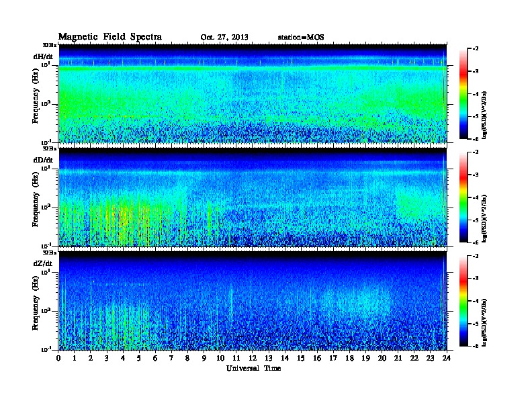The image size is (532, 411).
Task: Click the "-2" tick on dH/dt color bar
Action: tap(476, 49)
